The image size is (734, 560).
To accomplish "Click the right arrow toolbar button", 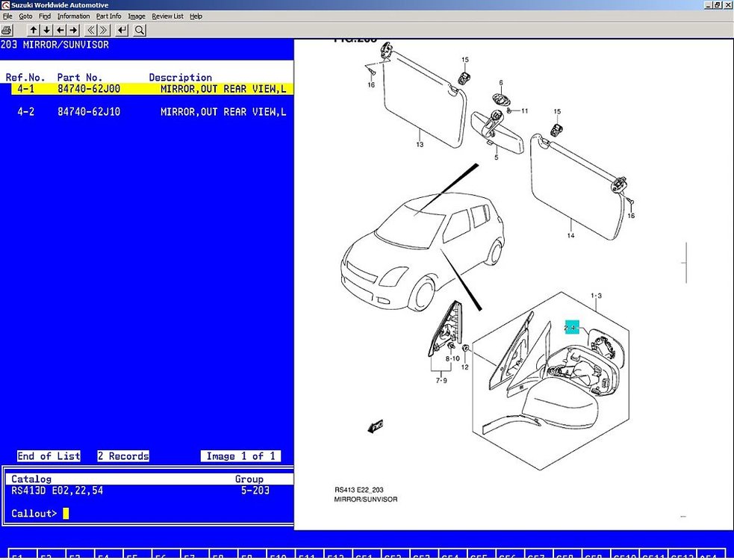I will tap(73, 31).
